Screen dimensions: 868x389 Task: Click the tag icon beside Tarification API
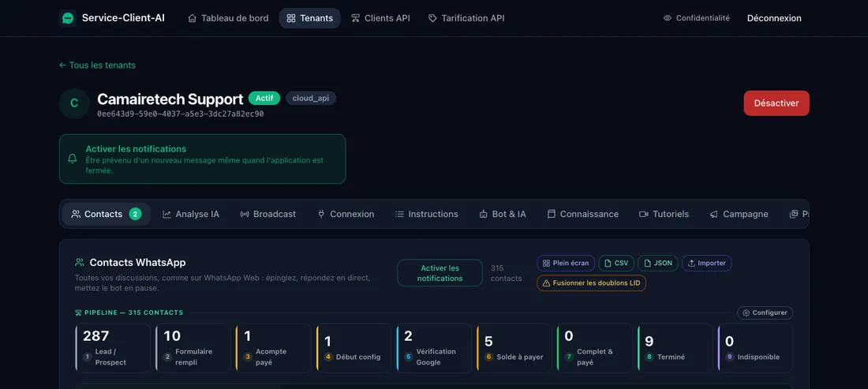click(432, 18)
